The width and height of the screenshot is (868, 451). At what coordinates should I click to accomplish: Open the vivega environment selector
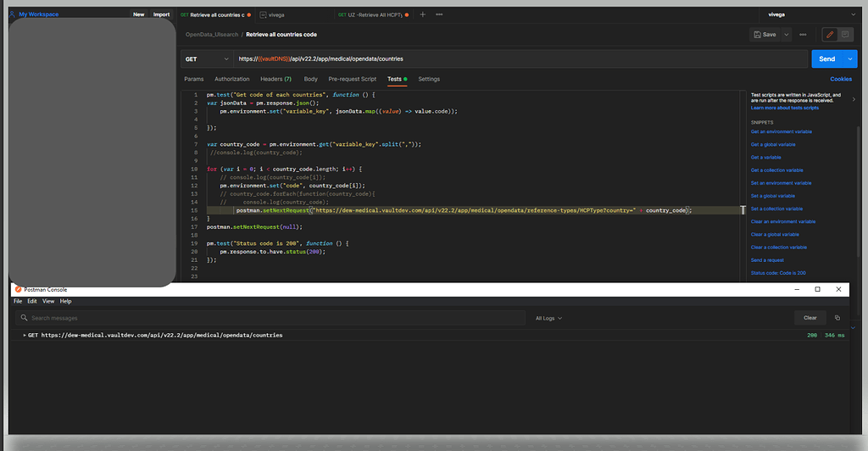pyautogui.click(x=804, y=14)
